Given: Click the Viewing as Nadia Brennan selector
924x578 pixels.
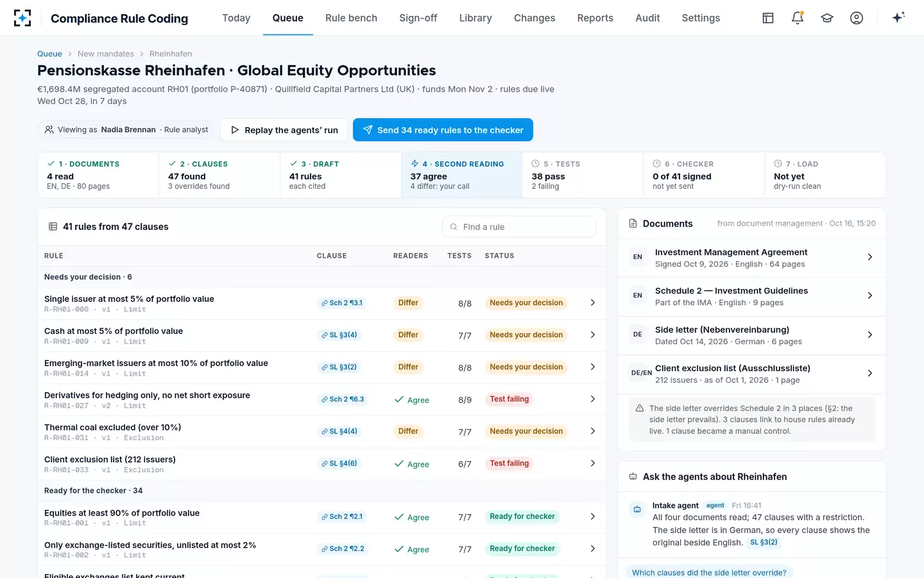Looking at the screenshot, I should click(x=126, y=130).
